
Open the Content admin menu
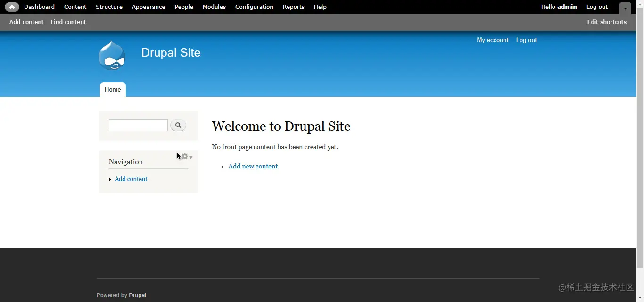(x=75, y=7)
